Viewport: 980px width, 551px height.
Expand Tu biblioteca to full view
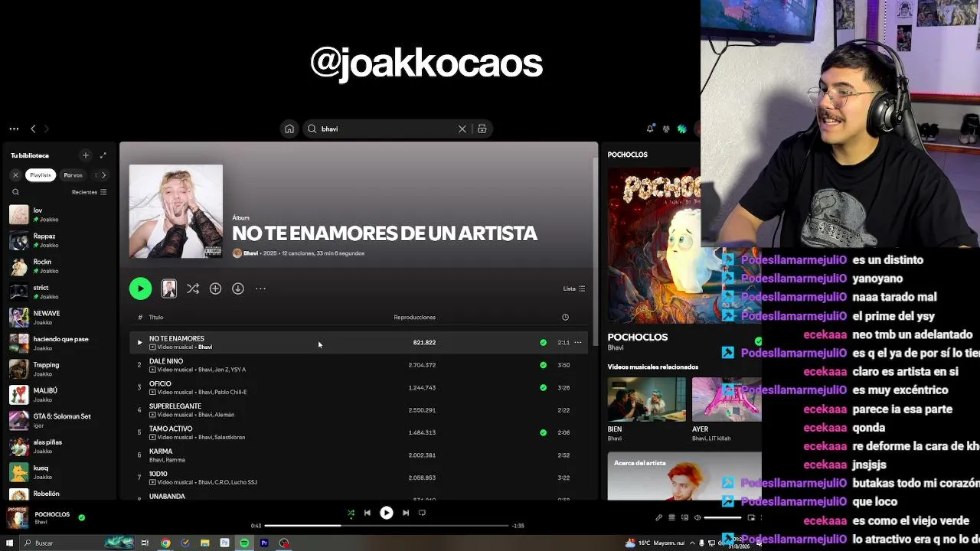[103, 155]
